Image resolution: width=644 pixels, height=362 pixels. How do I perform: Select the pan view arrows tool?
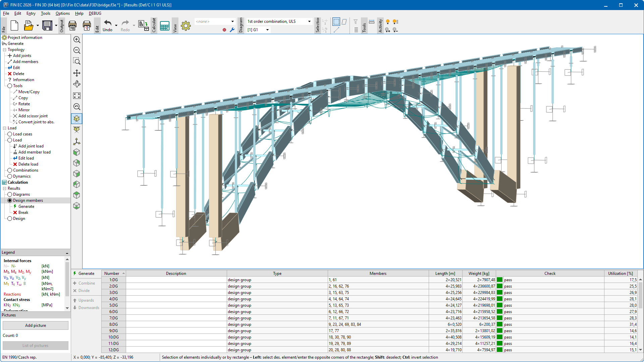pyautogui.click(x=77, y=73)
